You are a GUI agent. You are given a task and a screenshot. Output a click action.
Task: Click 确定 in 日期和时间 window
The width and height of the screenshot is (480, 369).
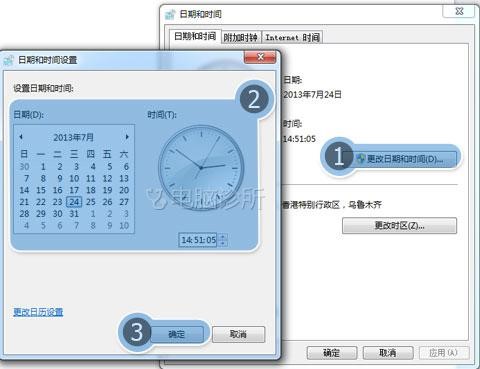coord(332,353)
